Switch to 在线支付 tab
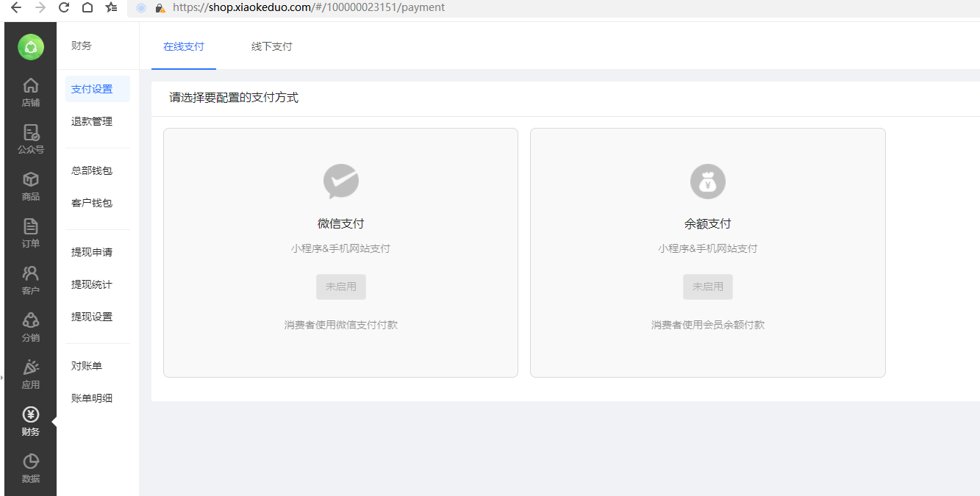The width and height of the screenshot is (980, 496). [184, 46]
